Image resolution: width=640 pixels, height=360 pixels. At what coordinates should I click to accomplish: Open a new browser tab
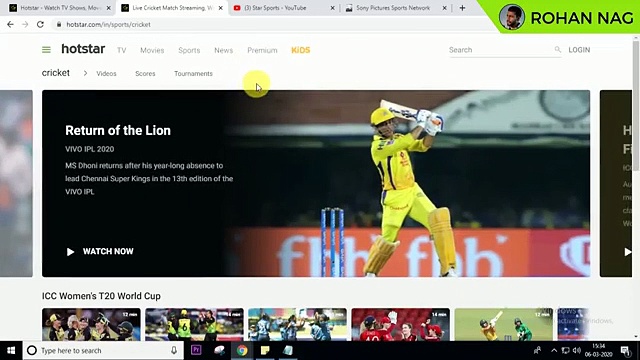tap(462, 8)
